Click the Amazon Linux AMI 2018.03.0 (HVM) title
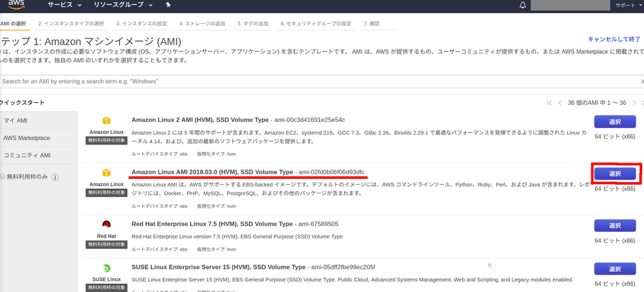 point(213,171)
